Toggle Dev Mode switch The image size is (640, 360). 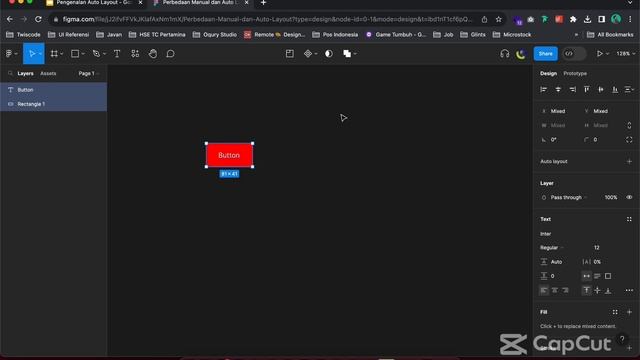point(573,53)
